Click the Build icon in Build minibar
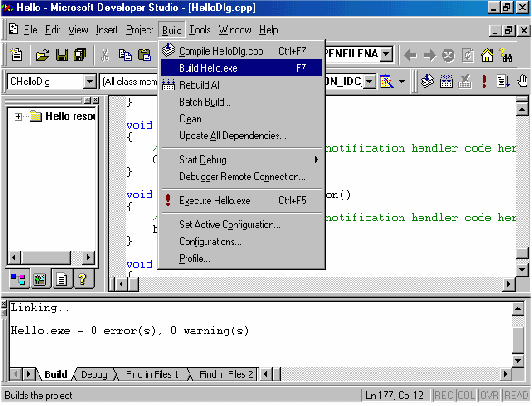The width and height of the screenshot is (532, 406). 446,81
